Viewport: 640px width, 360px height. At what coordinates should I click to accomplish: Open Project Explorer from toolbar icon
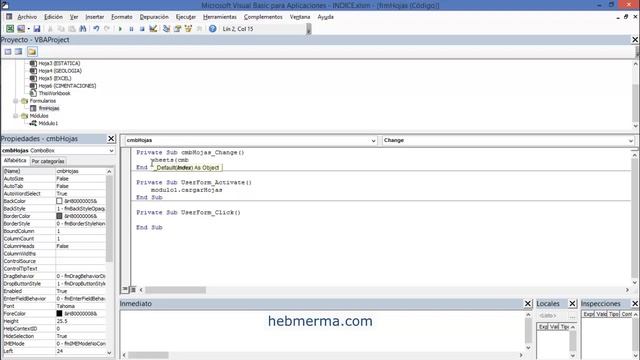tap(166, 29)
